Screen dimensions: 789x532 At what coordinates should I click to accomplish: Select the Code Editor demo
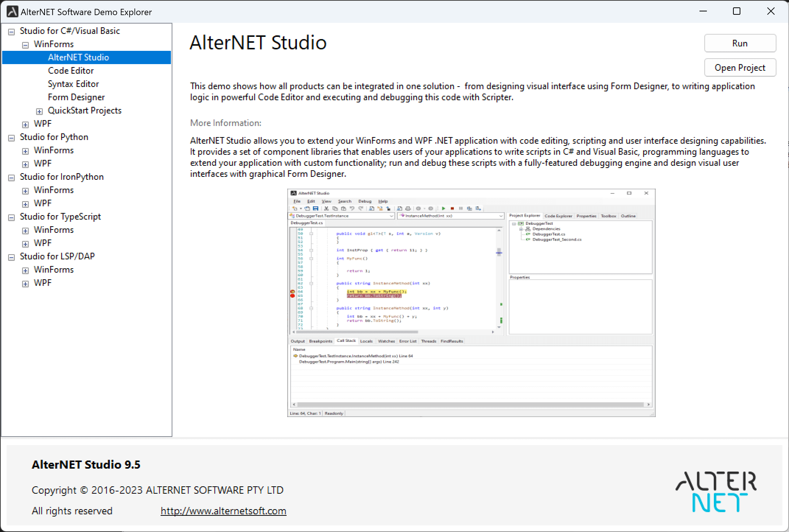click(71, 71)
